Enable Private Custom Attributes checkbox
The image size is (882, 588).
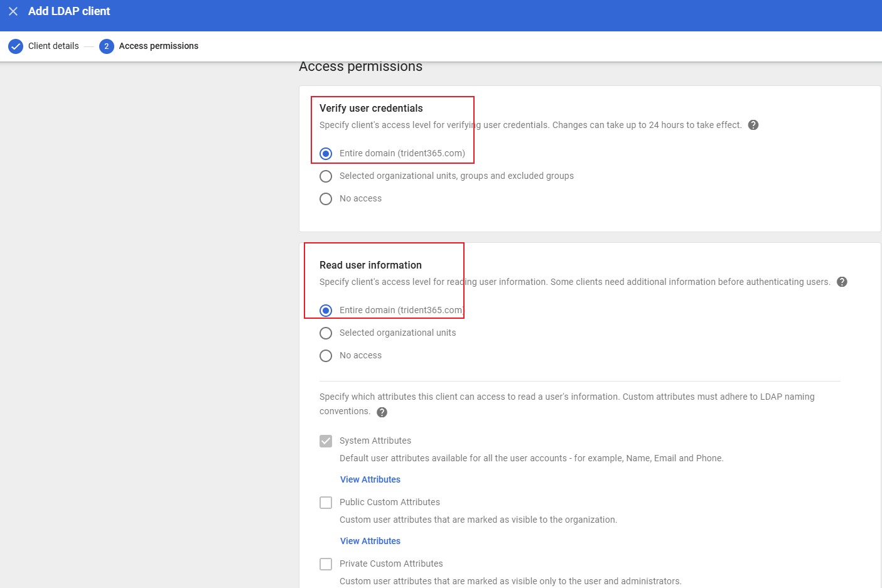tap(326, 564)
